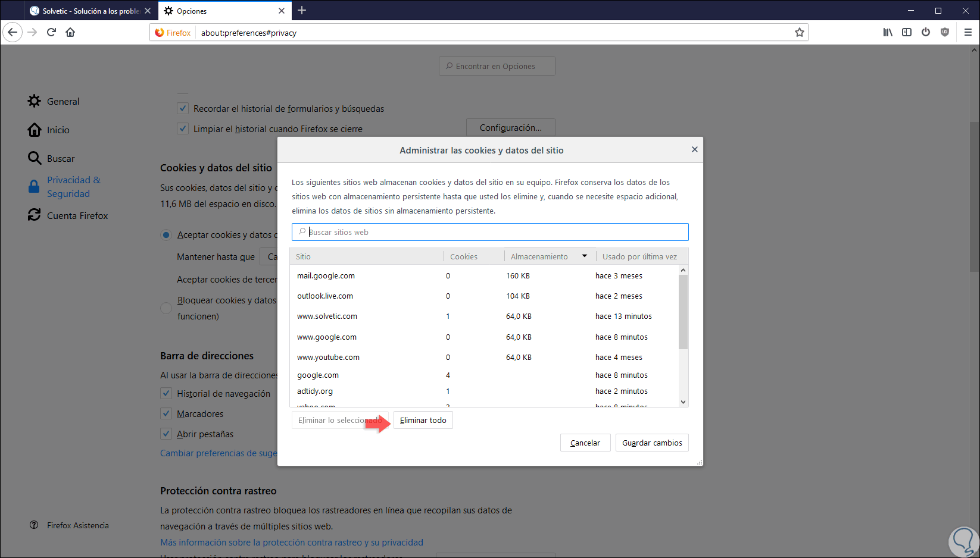The width and height of the screenshot is (980, 558).
Task: Select the mail.google.com row
Action: [485, 275]
